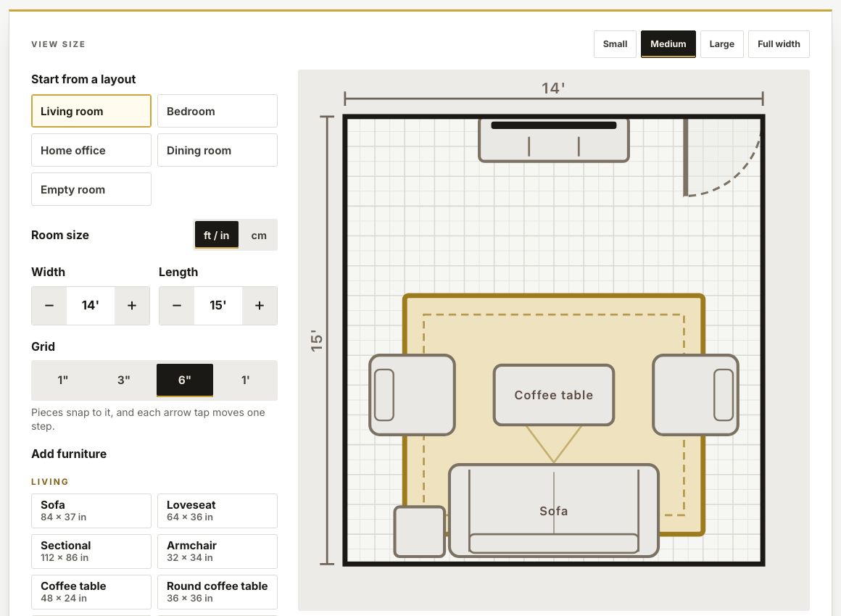Screen dimensions: 841x616
Task: Increase room width with plus button
Action: (132, 306)
